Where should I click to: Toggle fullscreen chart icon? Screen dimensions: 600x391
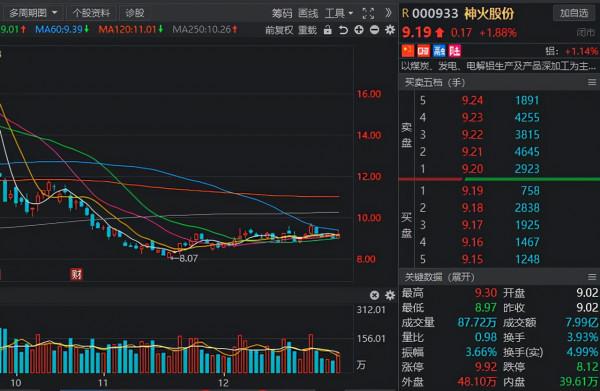tap(368, 13)
